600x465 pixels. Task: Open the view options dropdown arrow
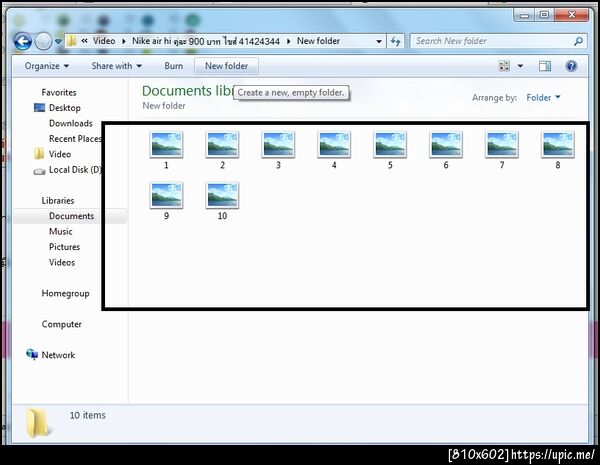click(520, 66)
